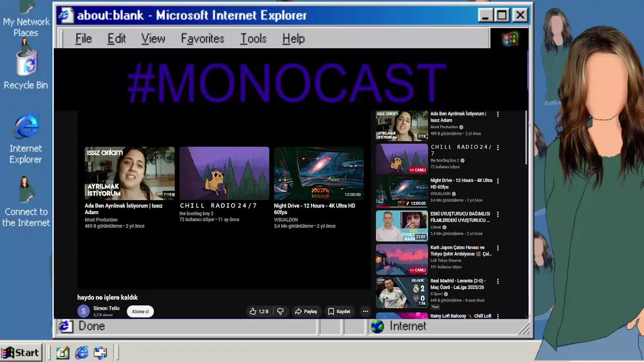Open the View menu

tap(153, 39)
